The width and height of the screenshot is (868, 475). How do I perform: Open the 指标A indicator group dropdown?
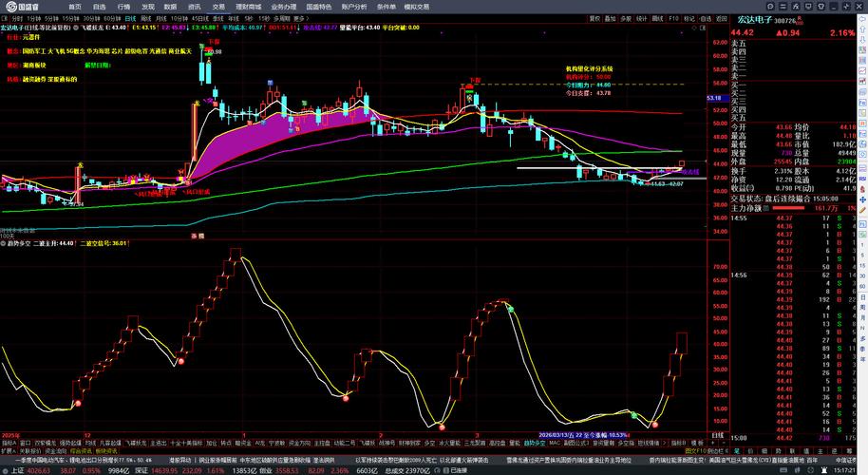(x=9, y=443)
